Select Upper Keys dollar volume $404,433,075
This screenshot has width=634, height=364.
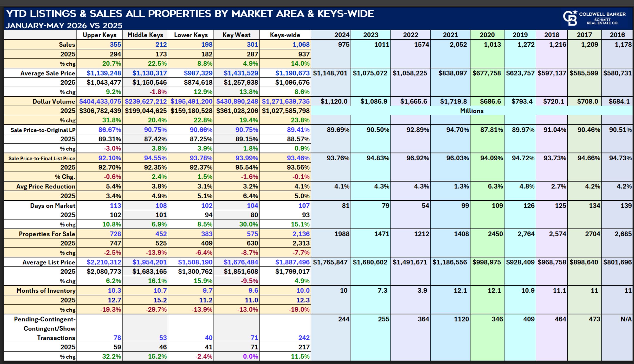click(100, 102)
